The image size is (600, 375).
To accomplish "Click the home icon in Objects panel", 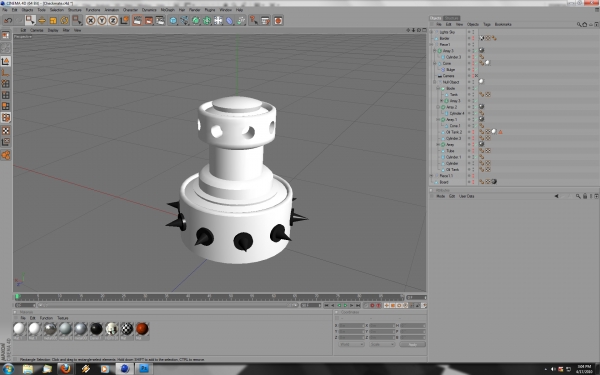I will pos(585,24).
